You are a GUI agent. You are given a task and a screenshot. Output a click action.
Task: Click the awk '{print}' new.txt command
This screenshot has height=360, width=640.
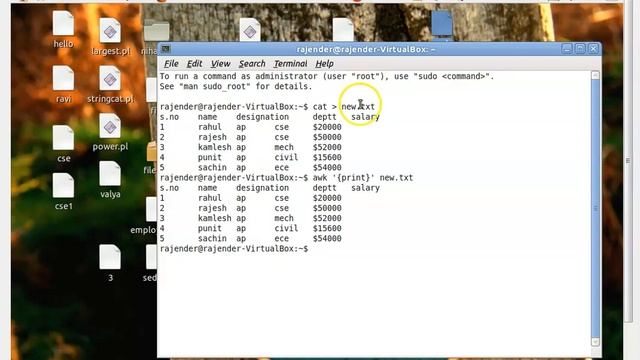pos(363,178)
